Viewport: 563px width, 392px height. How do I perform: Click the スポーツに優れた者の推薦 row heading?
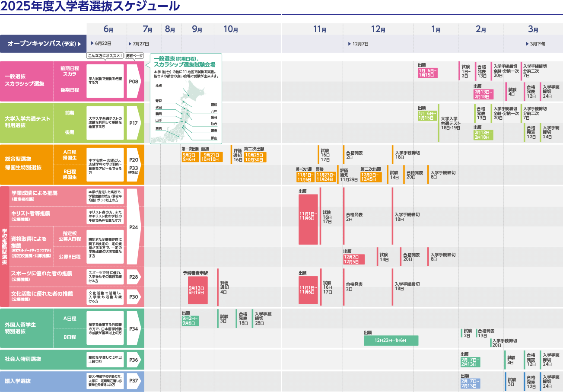coord(42,274)
